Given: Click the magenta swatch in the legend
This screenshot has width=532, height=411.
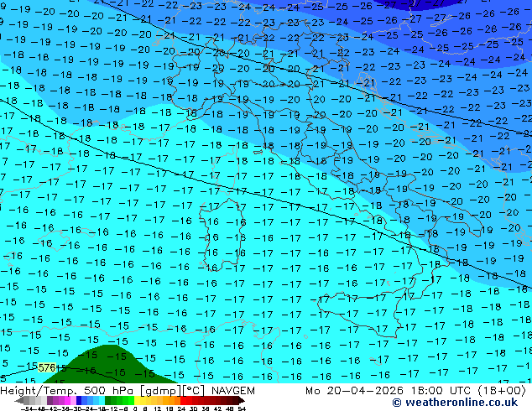Looking at the screenshot, I should [x=67, y=400].
